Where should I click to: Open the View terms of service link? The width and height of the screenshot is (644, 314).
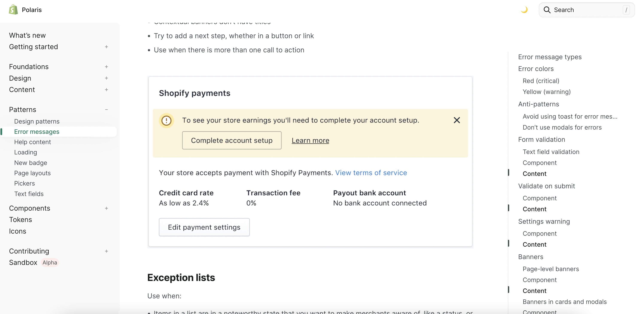tap(371, 173)
